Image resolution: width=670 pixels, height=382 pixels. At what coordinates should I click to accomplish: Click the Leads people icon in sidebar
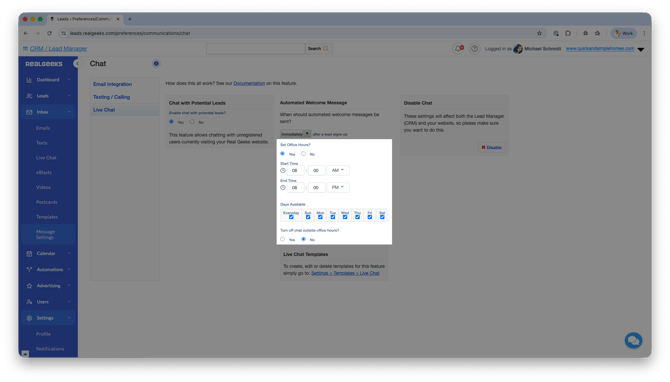click(29, 96)
